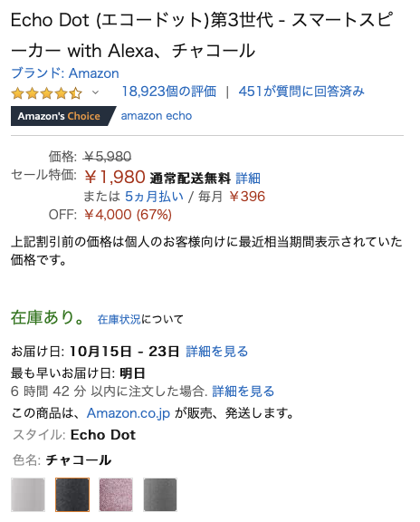The height and width of the screenshot is (522, 420).
Task: Open 詳細を見る beside delivery date 10月15日
Action: coord(217,352)
